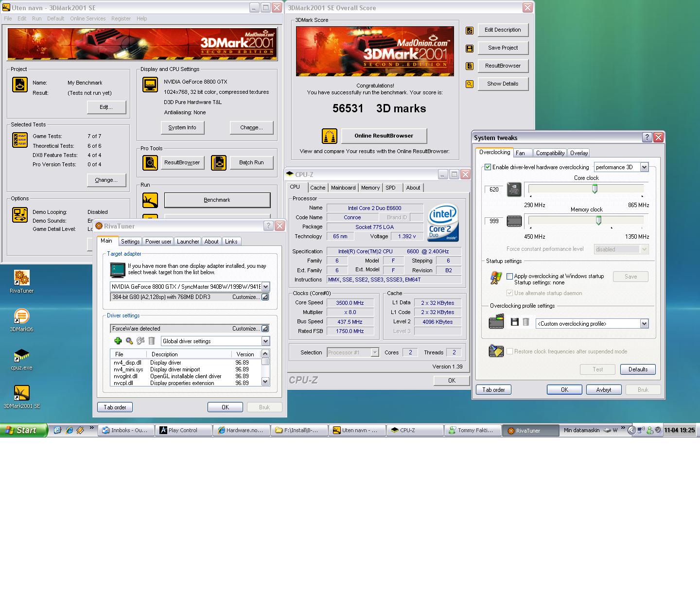This screenshot has width=700, height=595.
Task: Click the Pro Tools ResultBrowser magnifier icon
Action: tap(150, 163)
